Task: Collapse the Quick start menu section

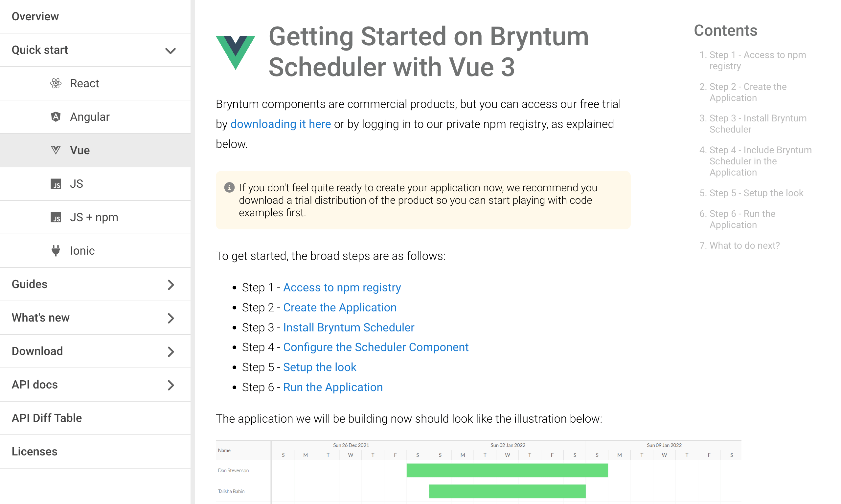Action: 170,50
